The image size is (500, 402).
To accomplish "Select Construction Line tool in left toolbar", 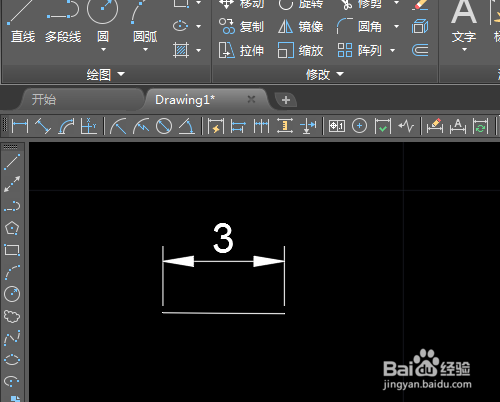I will (x=12, y=184).
